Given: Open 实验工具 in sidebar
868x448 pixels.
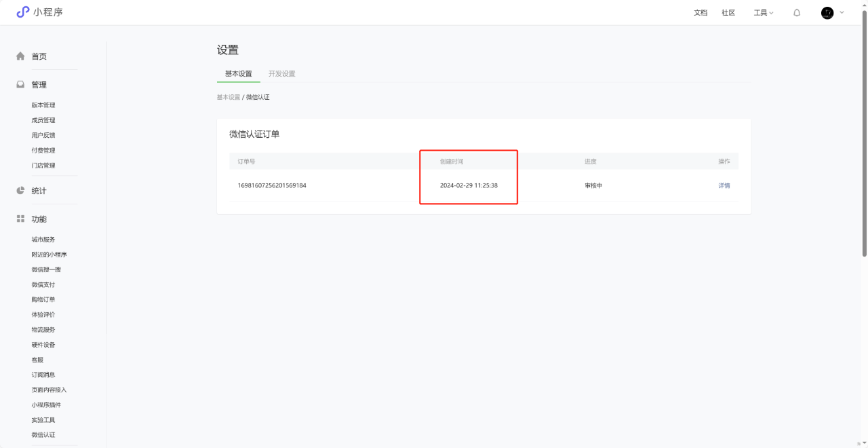Looking at the screenshot, I should 43,419.
